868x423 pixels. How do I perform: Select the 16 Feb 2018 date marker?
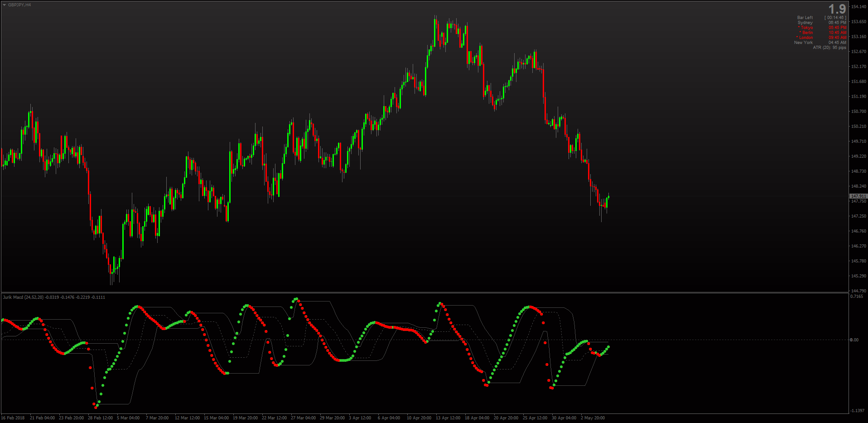13,418
